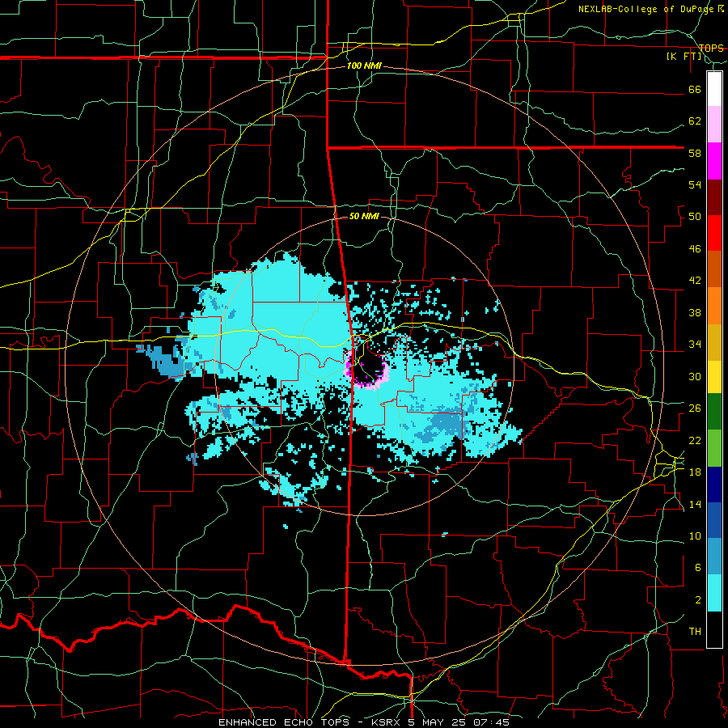Screen dimensions: 728x728
Task: Click the cyan legend swatch
Action: tap(714, 593)
